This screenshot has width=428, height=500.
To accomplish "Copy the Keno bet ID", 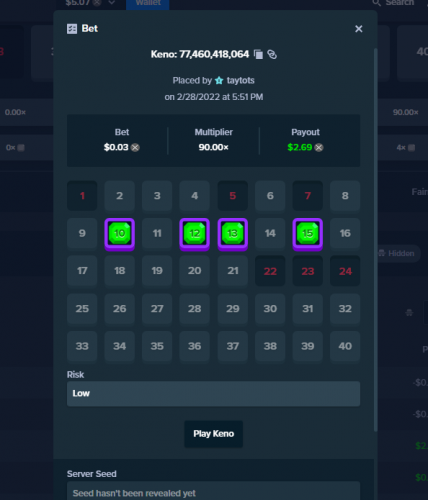I will 258,54.
